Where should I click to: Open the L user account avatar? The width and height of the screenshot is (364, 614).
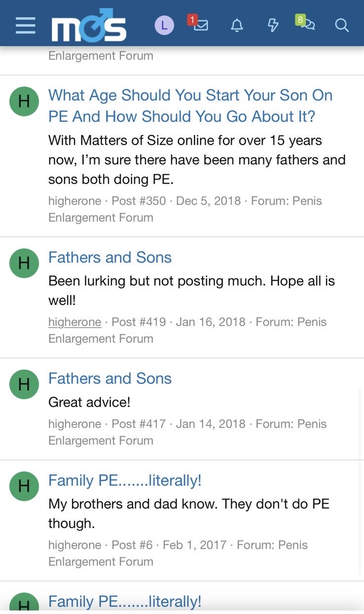pyautogui.click(x=164, y=25)
